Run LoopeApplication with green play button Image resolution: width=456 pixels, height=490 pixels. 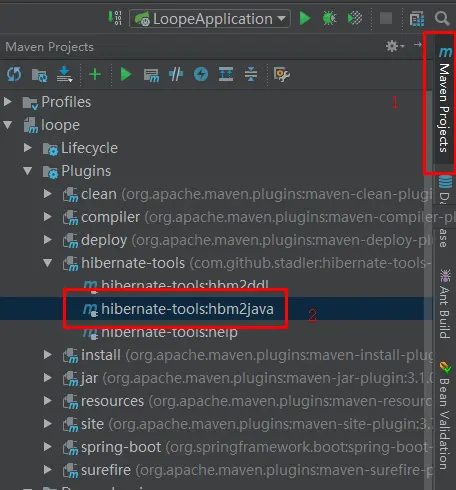tap(305, 18)
